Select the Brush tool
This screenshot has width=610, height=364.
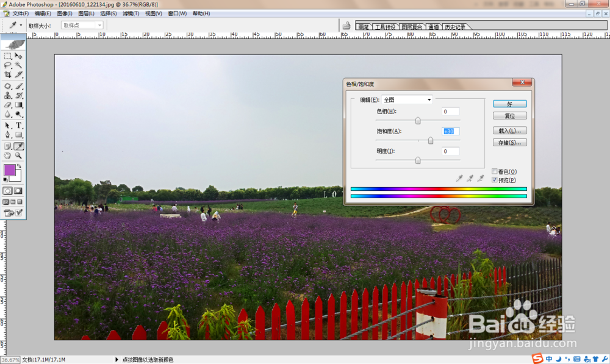point(19,87)
